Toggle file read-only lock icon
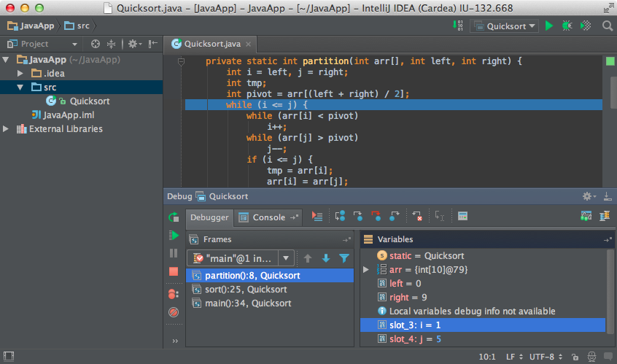Image resolution: width=617 pixels, height=364 pixels. pos(575,357)
